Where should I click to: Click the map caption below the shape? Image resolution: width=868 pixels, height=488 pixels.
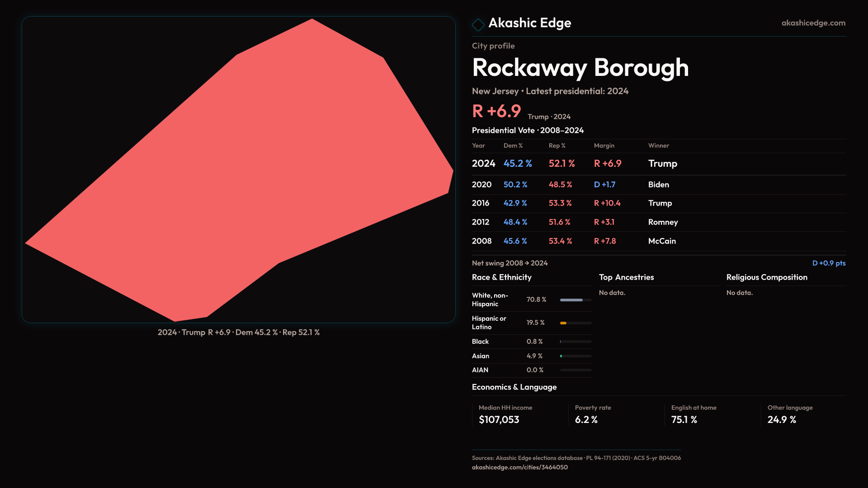[x=238, y=333]
